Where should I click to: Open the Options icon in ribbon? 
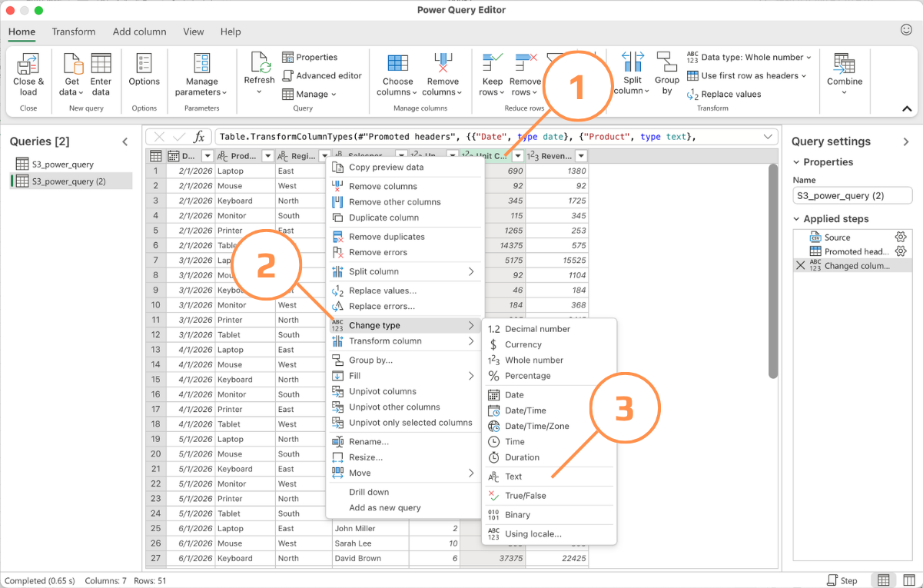point(144,64)
